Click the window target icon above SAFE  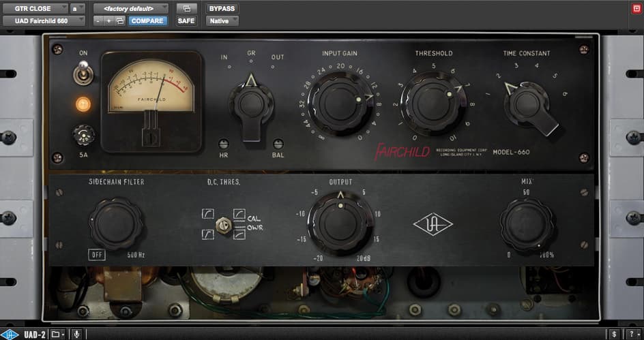coord(187,8)
